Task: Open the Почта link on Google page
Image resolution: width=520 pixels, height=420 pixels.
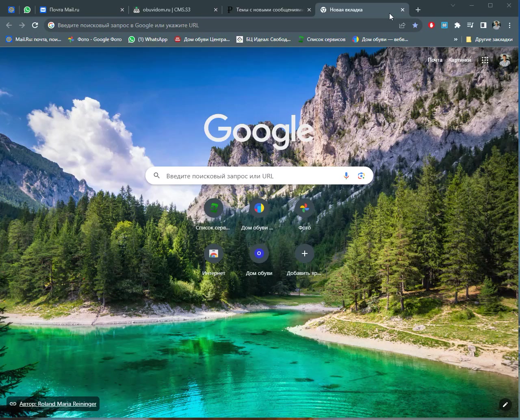Action: tap(435, 60)
